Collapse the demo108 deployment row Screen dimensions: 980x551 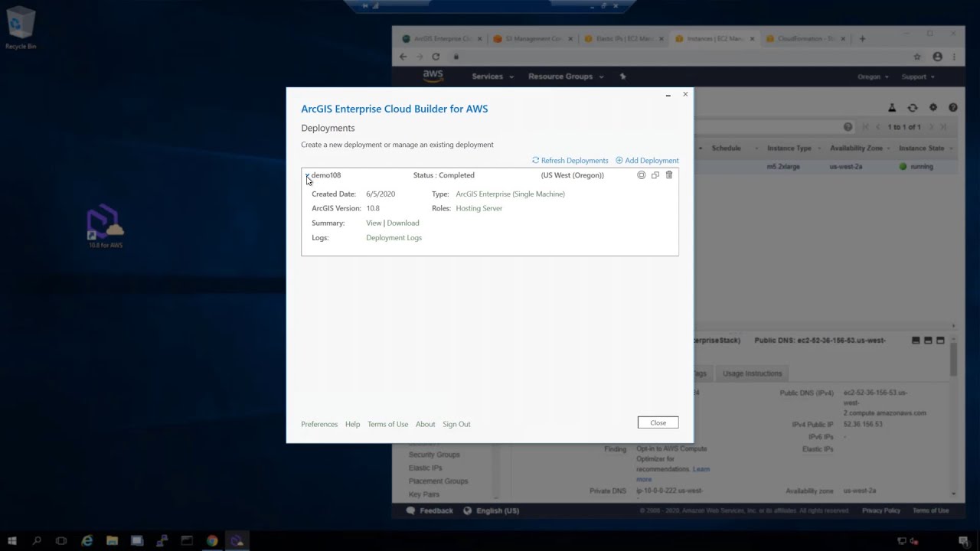pyautogui.click(x=307, y=176)
